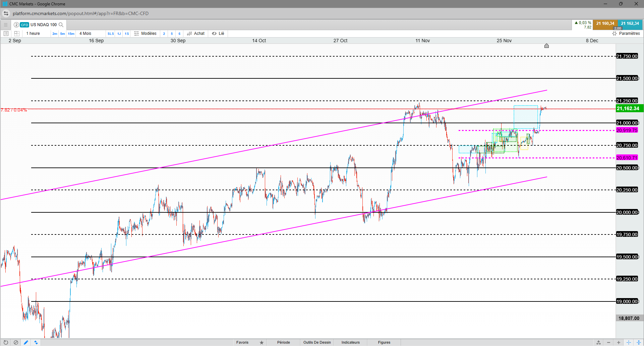Viewport: 644px width, 346px height.
Task: Click the 21 162,34 buy price box
Action: [630, 24]
